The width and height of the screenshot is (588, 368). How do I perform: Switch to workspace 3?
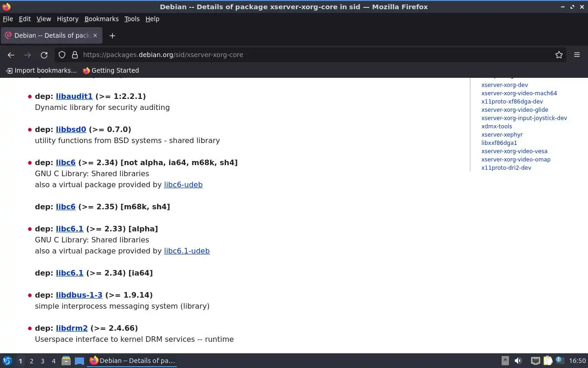(42, 361)
